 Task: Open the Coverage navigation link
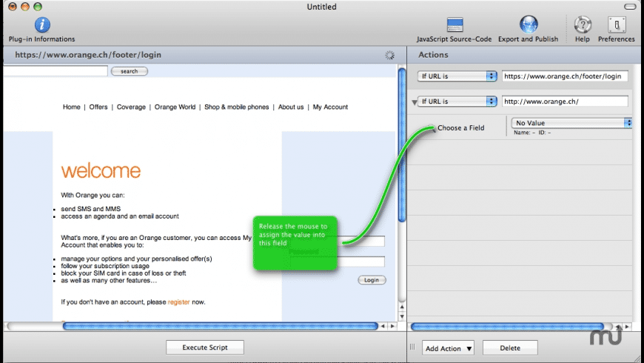pyautogui.click(x=131, y=107)
